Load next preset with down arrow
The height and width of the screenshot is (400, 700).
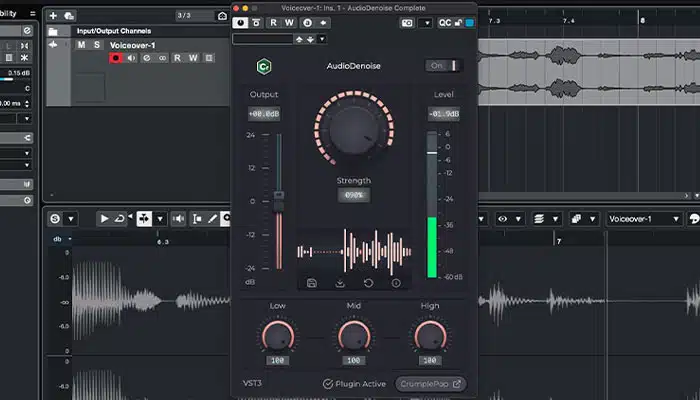tap(310, 39)
